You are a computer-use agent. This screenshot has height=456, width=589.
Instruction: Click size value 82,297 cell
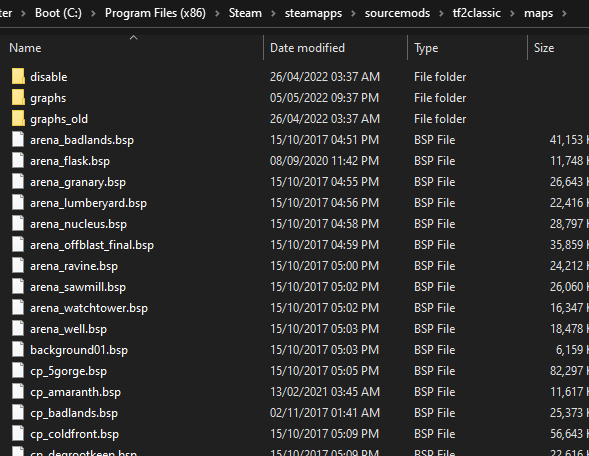566,371
